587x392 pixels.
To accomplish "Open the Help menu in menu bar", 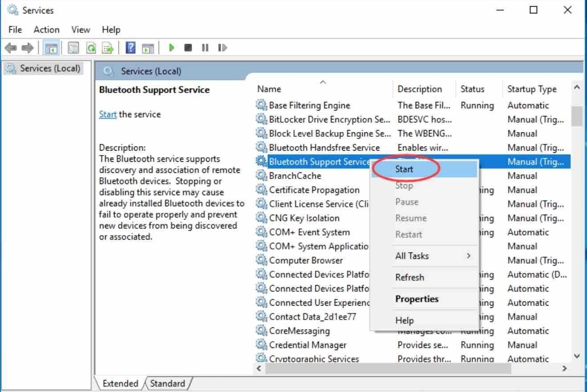I will click(111, 30).
